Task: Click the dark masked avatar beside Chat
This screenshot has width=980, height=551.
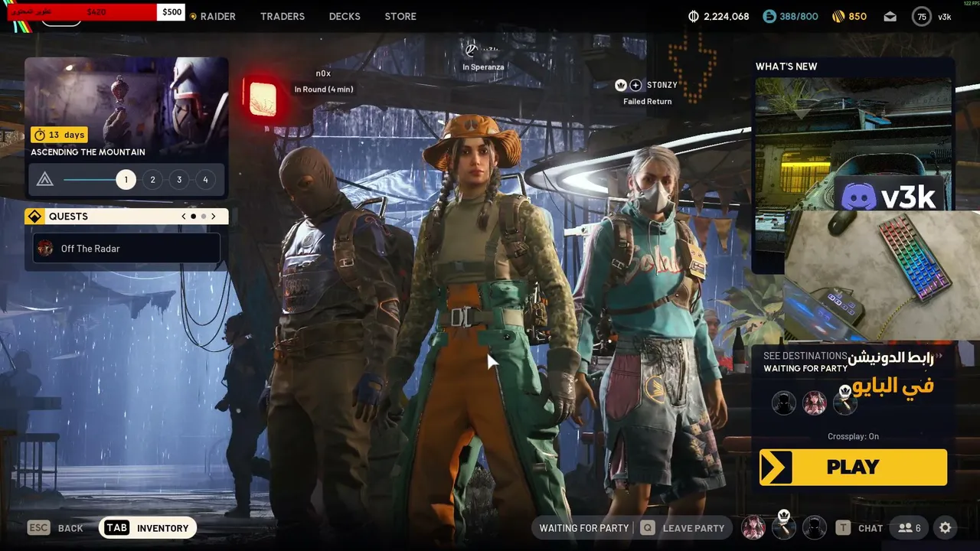Action: (815, 527)
